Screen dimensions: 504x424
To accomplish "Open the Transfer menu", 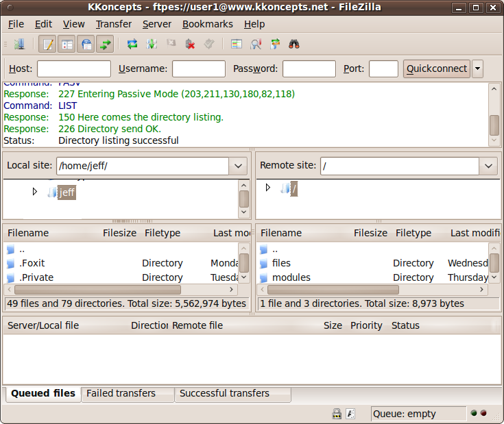I will [x=114, y=24].
